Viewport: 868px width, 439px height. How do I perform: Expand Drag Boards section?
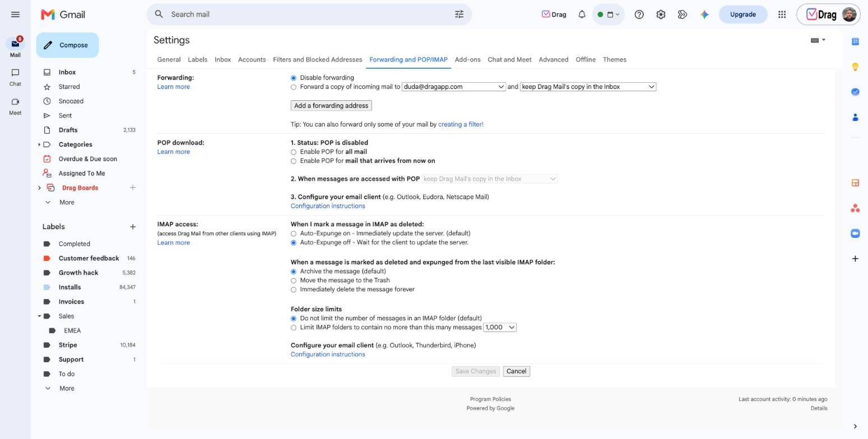click(x=39, y=188)
